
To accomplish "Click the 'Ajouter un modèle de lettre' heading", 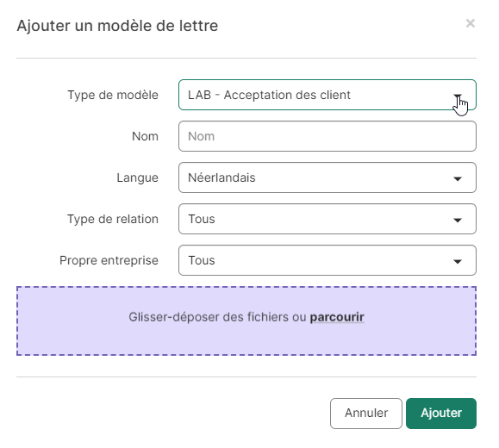I will tap(117, 26).
